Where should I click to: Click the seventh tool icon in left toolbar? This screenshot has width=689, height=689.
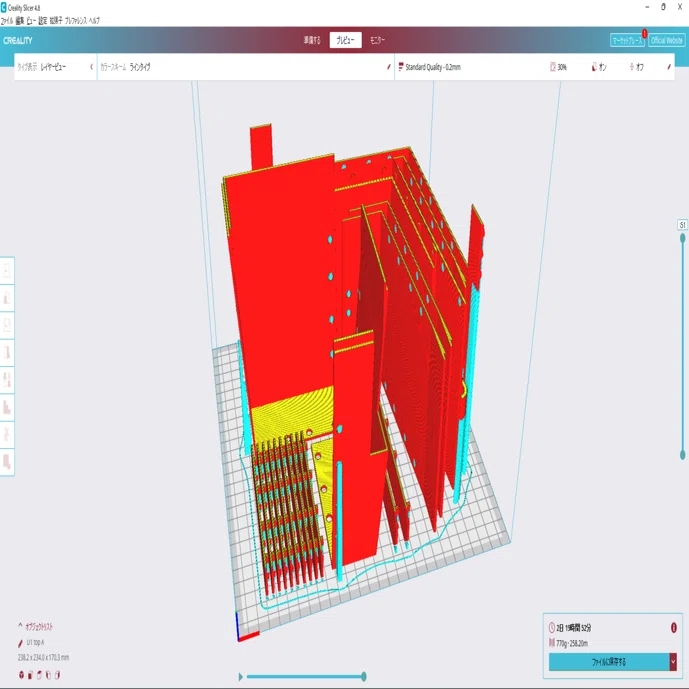[x=7, y=434]
